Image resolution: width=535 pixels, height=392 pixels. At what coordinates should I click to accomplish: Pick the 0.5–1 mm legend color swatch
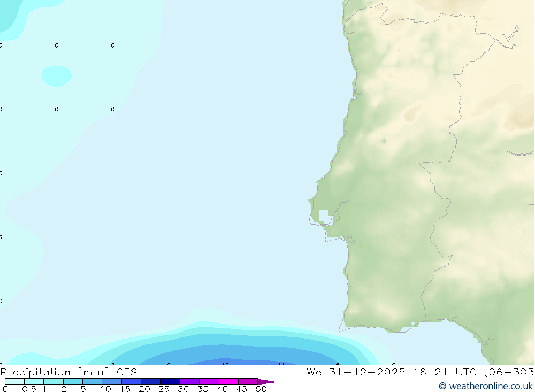click(34, 381)
